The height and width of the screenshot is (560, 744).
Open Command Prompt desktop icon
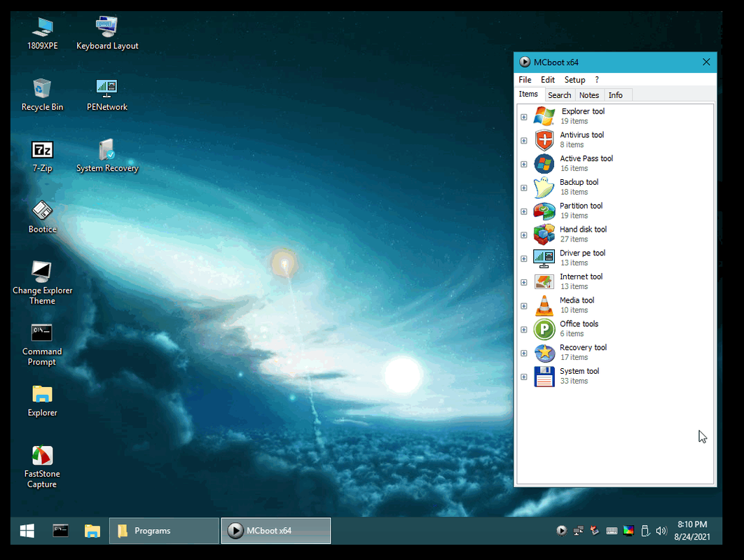tap(42, 344)
